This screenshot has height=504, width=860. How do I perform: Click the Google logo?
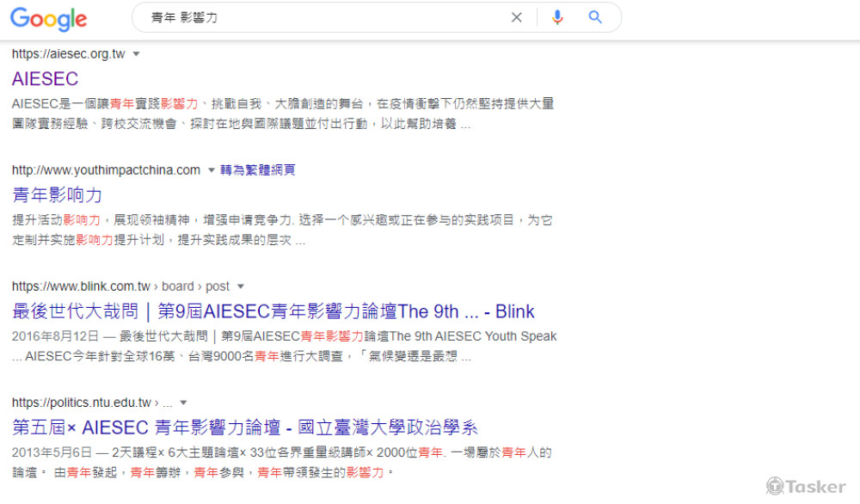click(48, 19)
